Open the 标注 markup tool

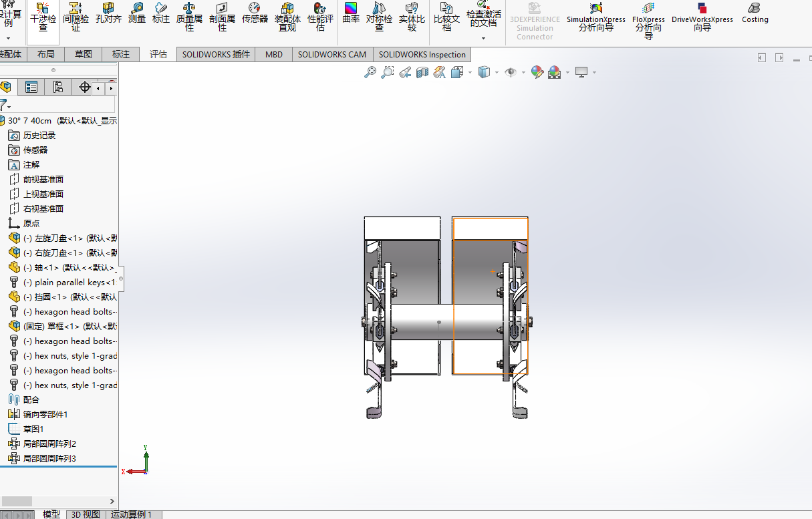point(161,13)
